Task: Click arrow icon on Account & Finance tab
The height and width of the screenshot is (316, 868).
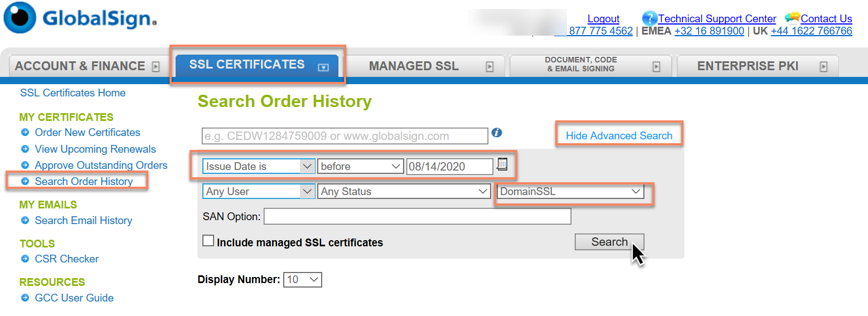Action: click(x=156, y=66)
